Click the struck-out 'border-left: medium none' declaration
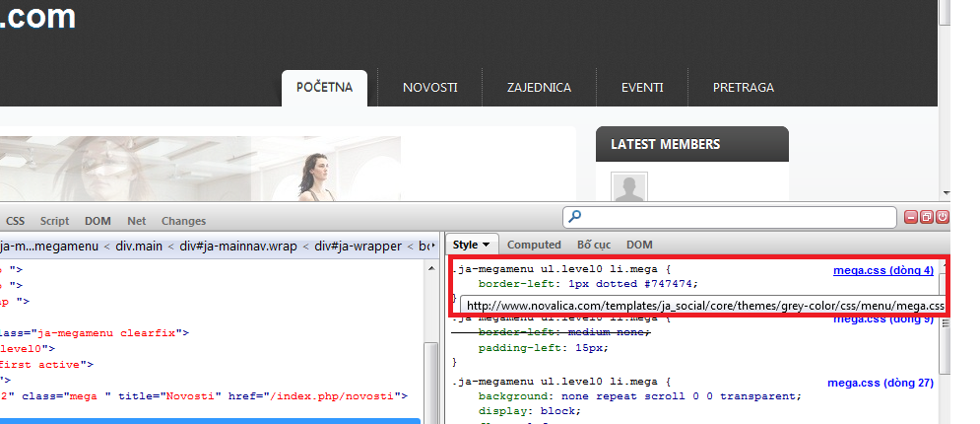This screenshot has width=980, height=424. click(x=564, y=332)
